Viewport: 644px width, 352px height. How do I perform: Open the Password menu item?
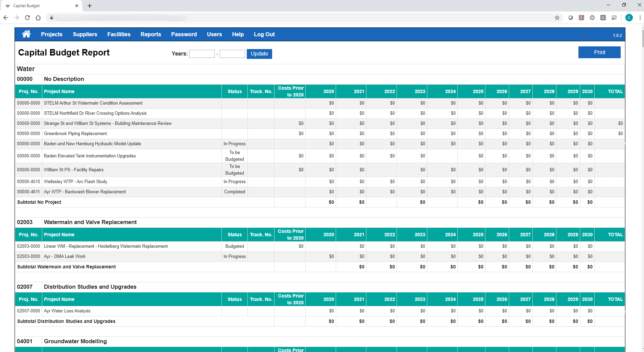(184, 34)
